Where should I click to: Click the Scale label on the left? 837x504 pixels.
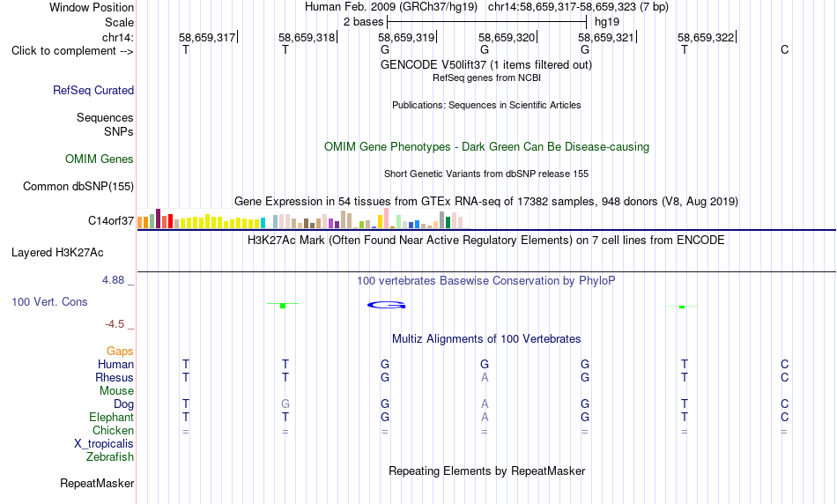(x=119, y=22)
